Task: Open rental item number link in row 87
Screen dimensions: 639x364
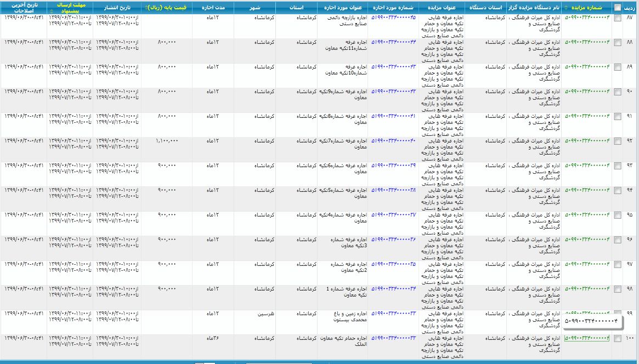Action: (393, 18)
